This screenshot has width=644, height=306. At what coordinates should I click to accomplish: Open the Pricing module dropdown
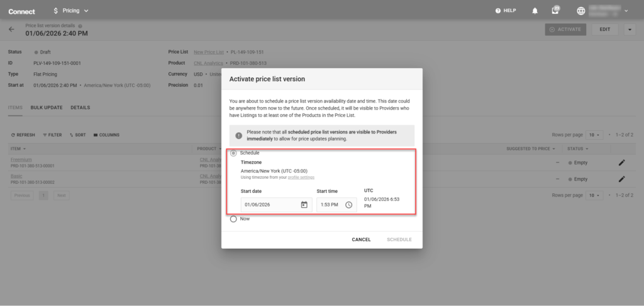pos(71,11)
